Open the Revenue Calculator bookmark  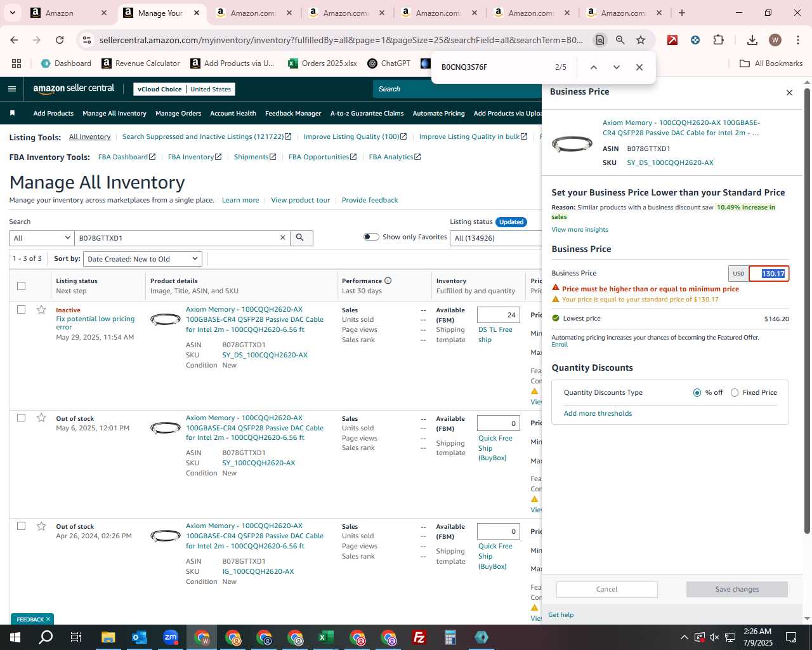click(141, 63)
